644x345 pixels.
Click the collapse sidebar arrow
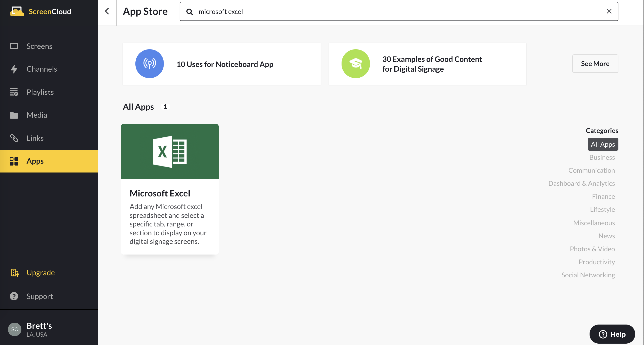(x=107, y=11)
